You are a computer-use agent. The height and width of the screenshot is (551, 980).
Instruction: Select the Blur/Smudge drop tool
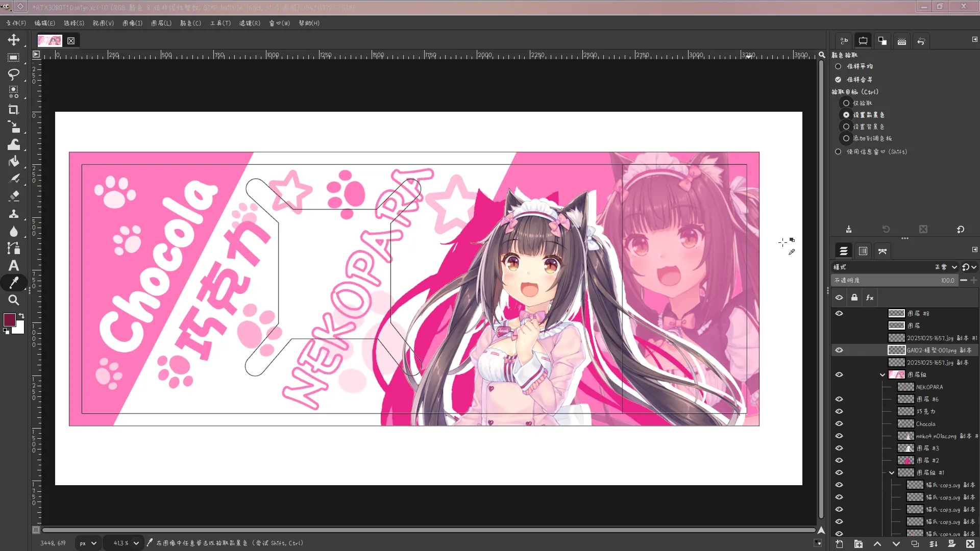pyautogui.click(x=14, y=231)
